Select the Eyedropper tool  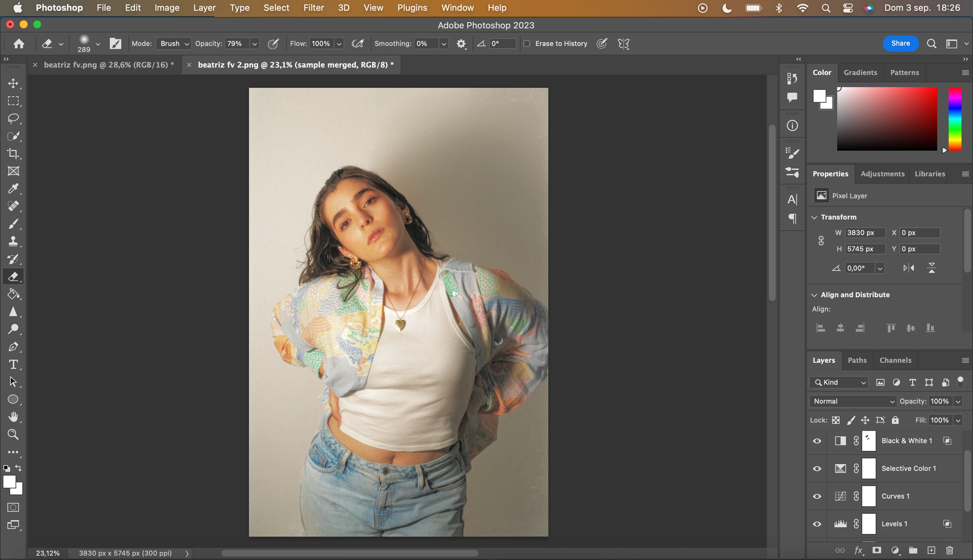tap(13, 188)
